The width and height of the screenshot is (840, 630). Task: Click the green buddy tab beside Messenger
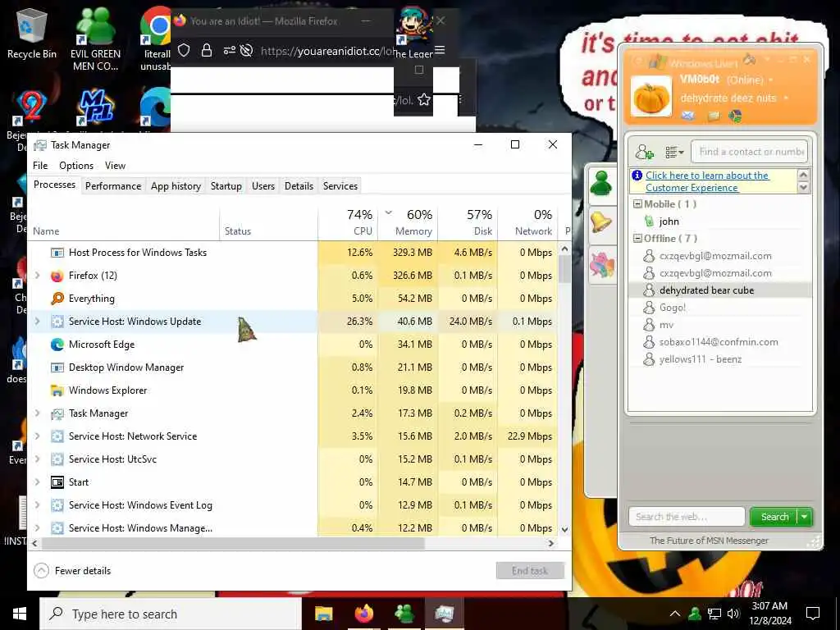click(x=601, y=184)
